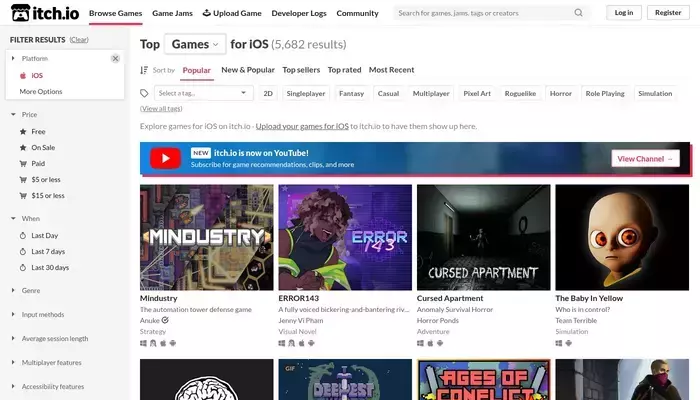The width and height of the screenshot is (700, 400).
Task: Click the star icon next to Free
Action: pos(23,131)
